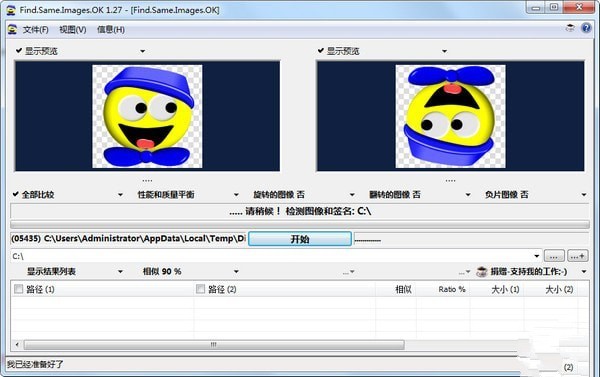Expand the C:\ folder path combo box arrow
The width and height of the screenshot is (600, 377).
pos(536,256)
